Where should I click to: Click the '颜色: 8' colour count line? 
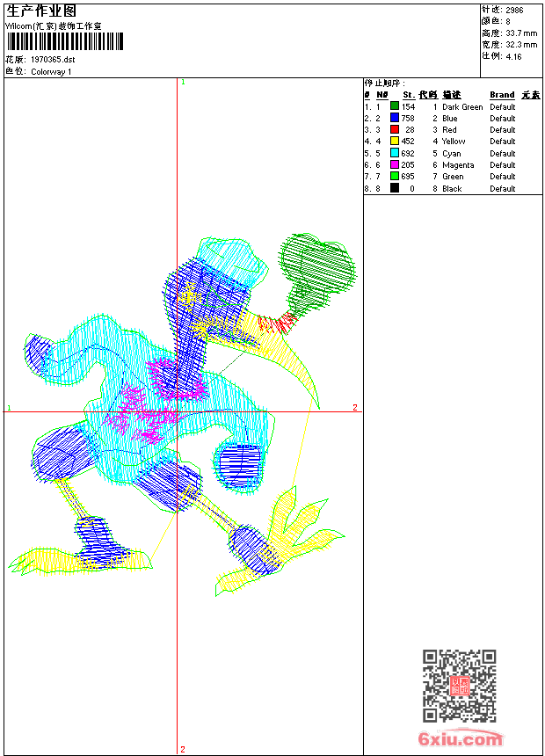(x=496, y=21)
